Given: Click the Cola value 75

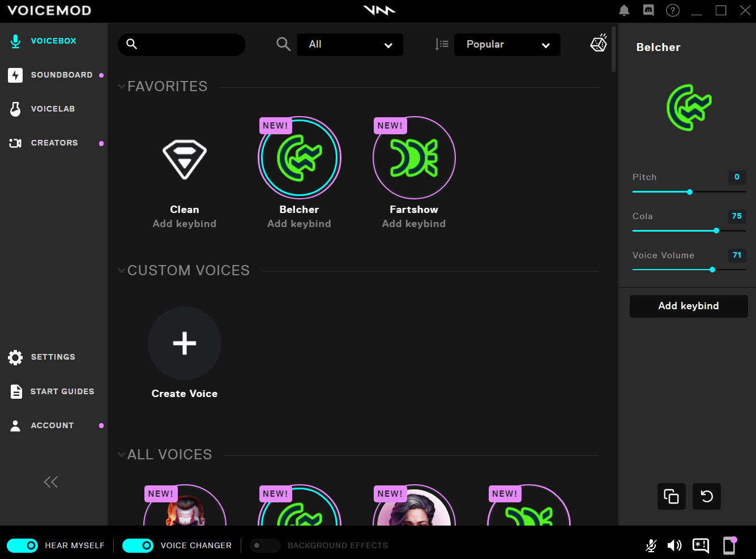Looking at the screenshot, I should click(737, 216).
